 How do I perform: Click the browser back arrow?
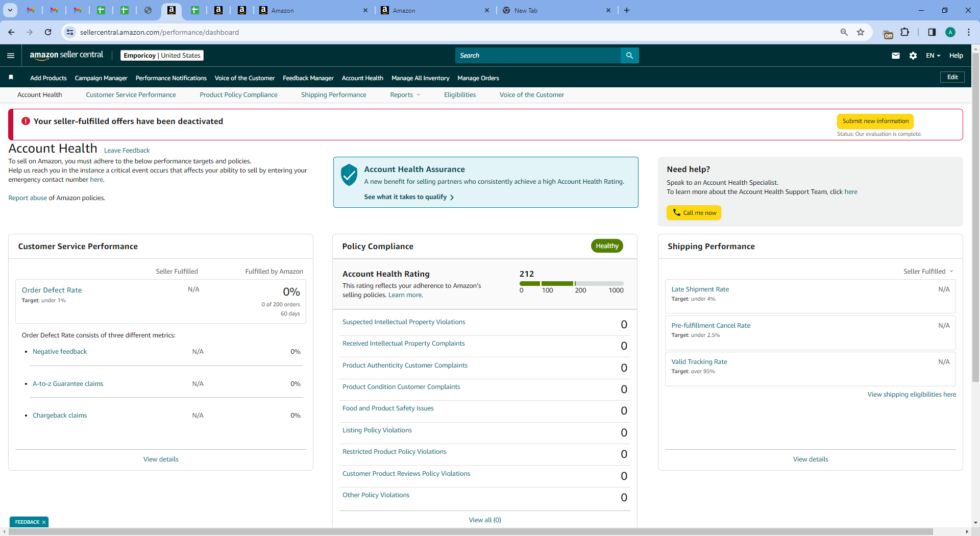pos(11,32)
